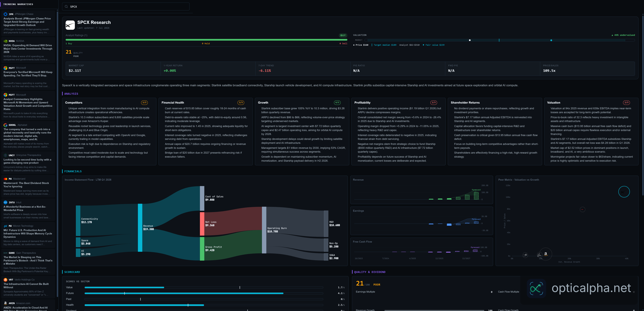Image resolution: width=644 pixels, height=311 pixels.
Task: Click the Operating Burn $18.78B Sankey node
Action: pos(264,230)
